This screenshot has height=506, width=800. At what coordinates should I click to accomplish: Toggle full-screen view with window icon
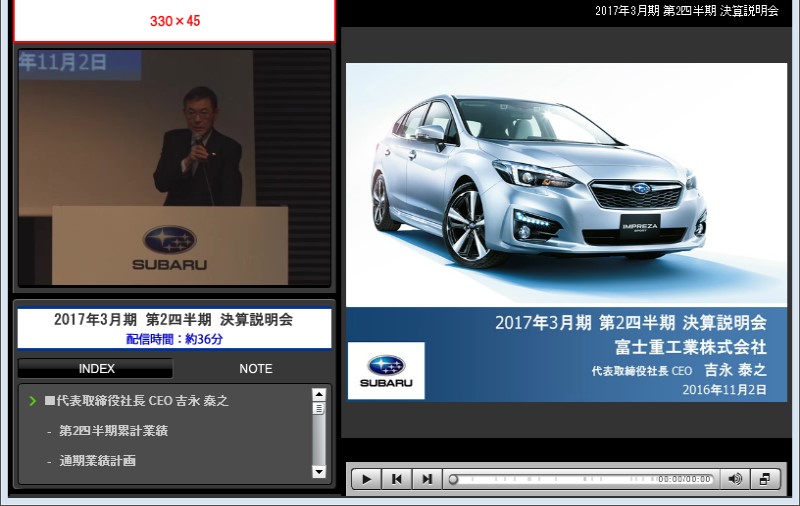point(765,479)
